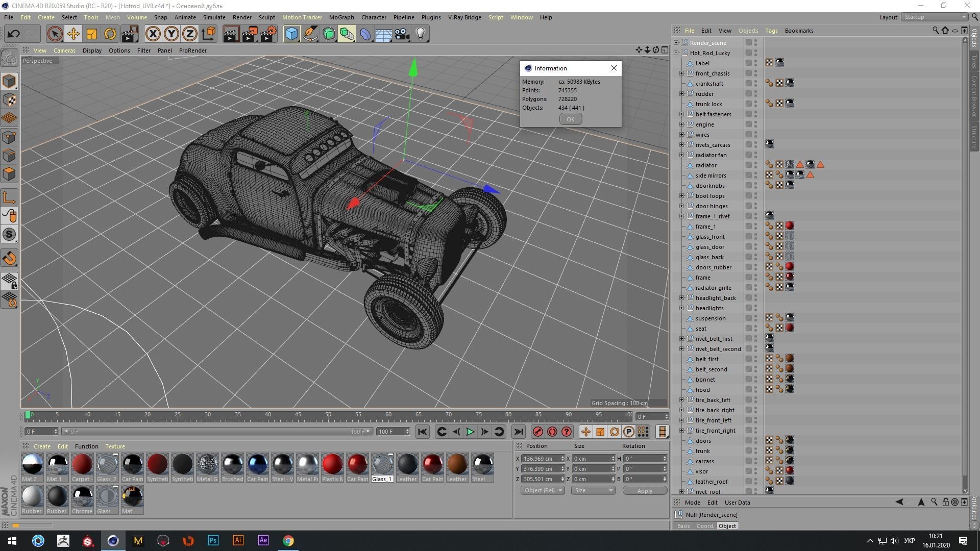
Task: Collapse the Hot_Rod_Lucky group
Action: pyautogui.click(x=676, y=53)
